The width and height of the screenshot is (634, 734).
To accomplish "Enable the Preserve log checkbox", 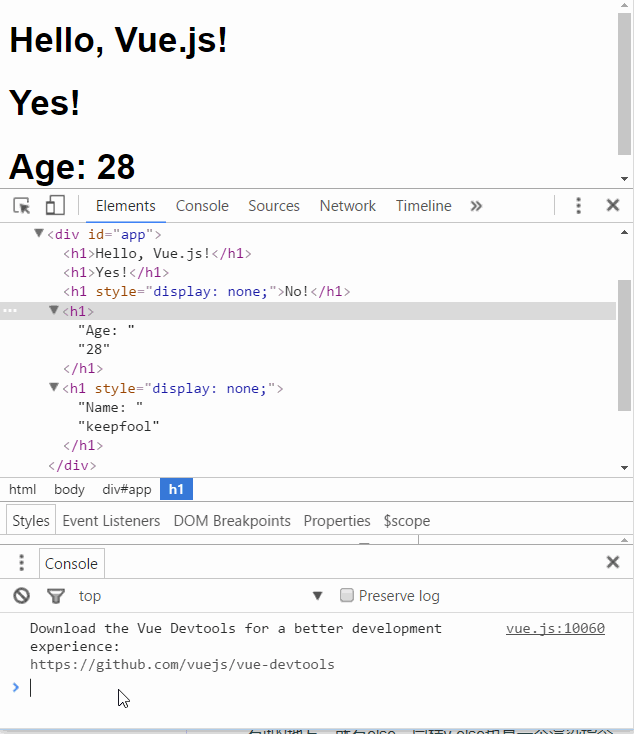I will 347,595.
